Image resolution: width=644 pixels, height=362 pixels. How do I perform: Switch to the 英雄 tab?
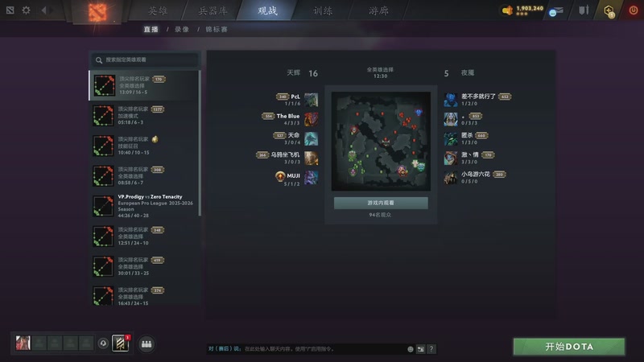pyautogui.click(x=158, y=10)
